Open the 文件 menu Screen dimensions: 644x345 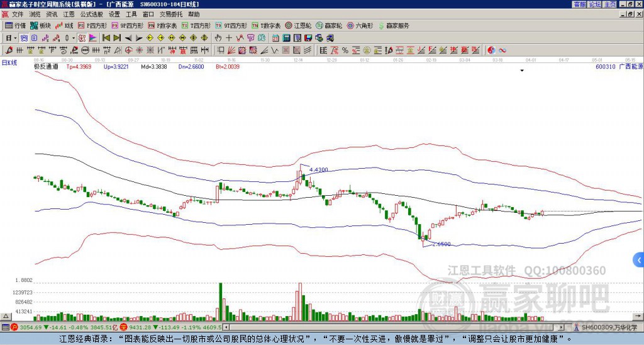point(18,14)
